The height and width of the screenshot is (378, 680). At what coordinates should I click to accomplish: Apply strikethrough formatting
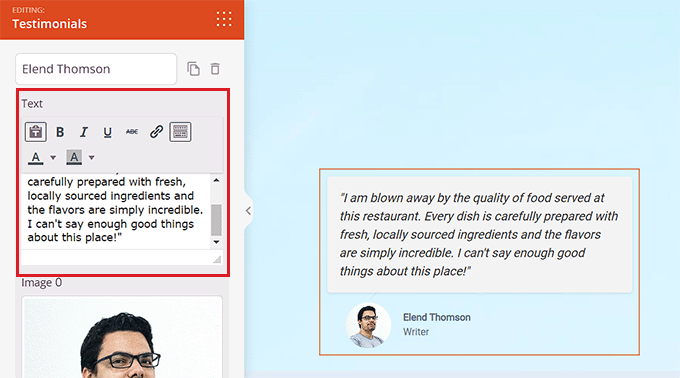click(x=132, y=132)
